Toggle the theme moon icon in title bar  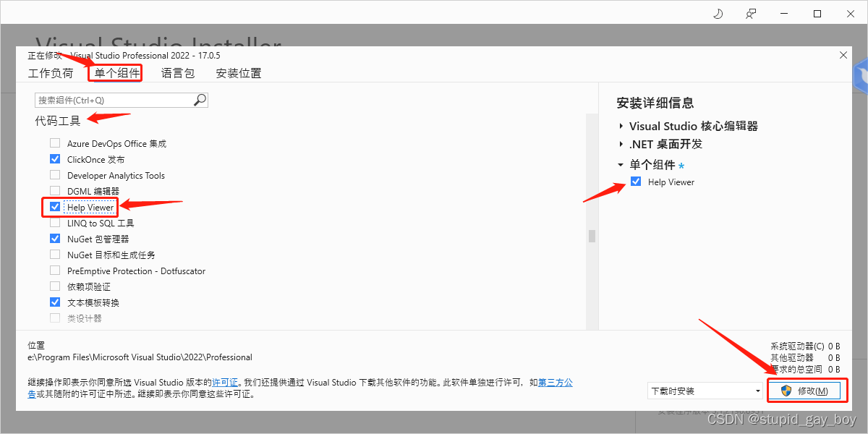point(718,14)
